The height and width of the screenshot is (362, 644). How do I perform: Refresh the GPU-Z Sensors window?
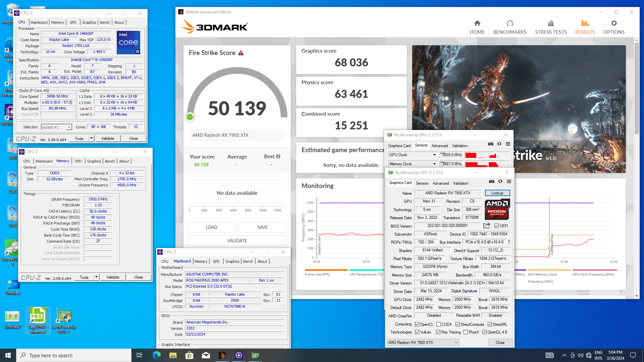pos(499,144)
